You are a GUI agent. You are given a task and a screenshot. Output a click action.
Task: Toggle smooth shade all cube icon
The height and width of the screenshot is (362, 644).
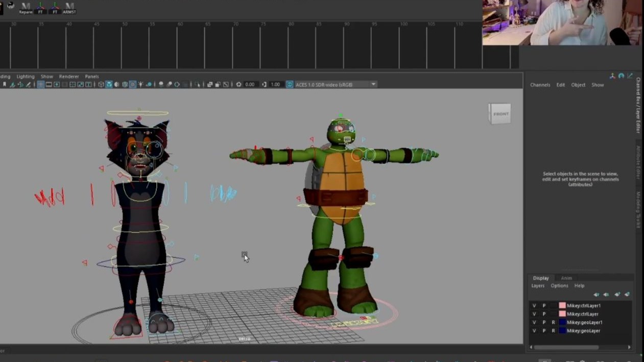[109, 84]
